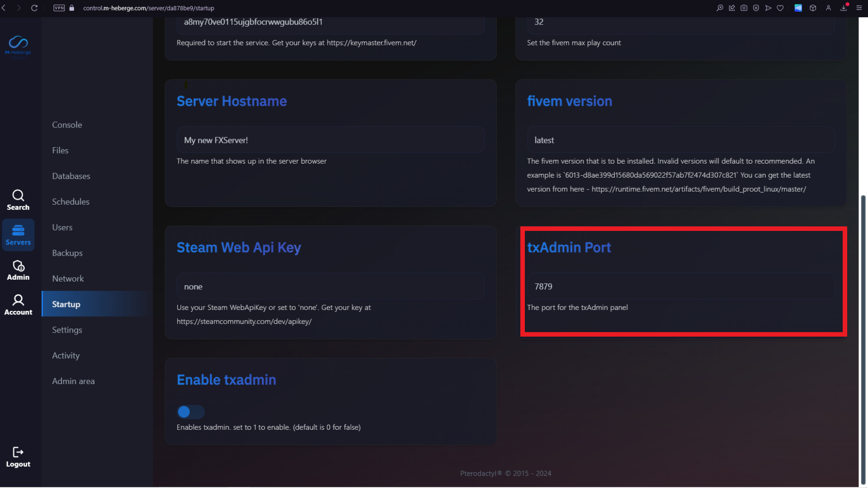
Task: Open the Admin area link
Action: coord(73,381)
